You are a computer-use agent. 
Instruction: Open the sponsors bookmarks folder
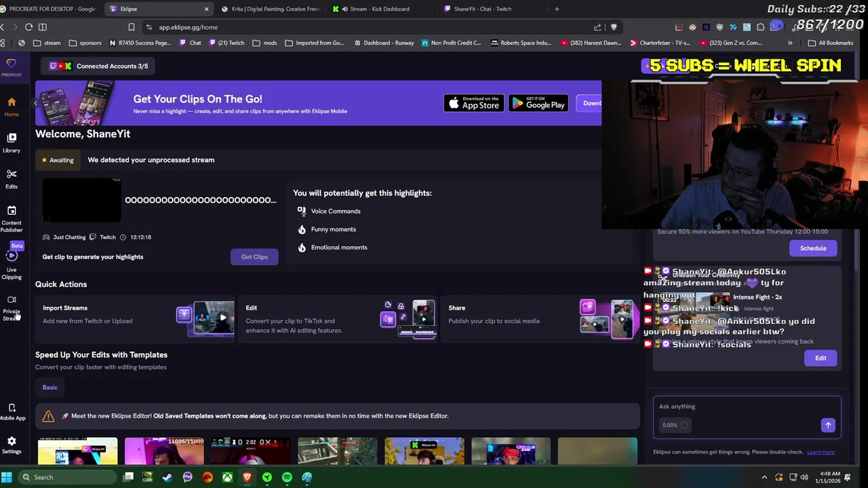(x=85, y=43)
